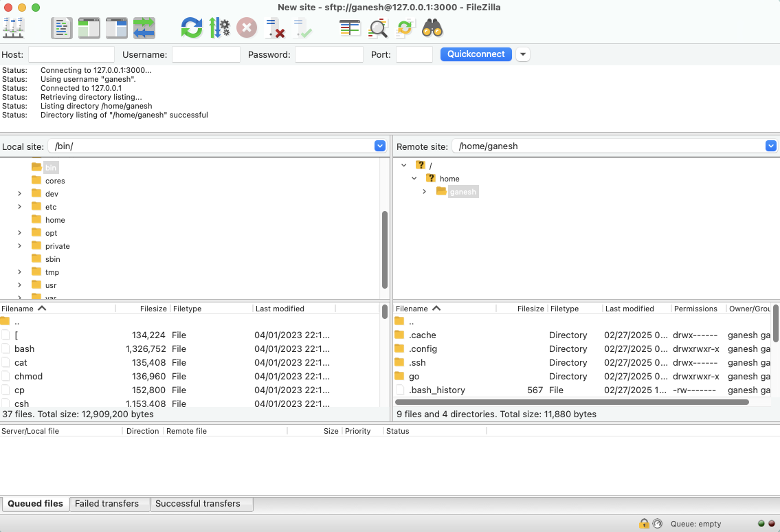Select the .cache directory in remote list
This screenshot has width=780, height=532.
pos(583,335)
